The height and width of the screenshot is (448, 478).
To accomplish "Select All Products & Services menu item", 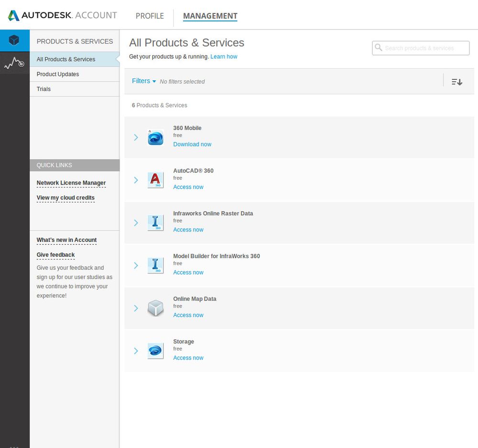I will coord(74,59).
